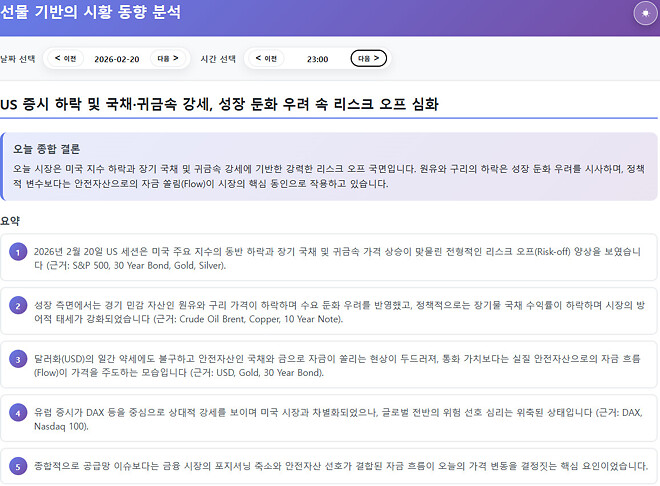Image resolution: width=660 pixels, height=486 pixels.
Task: Open summary item citing Crude Oil Brent, Copper
Action: coord(328,311)
